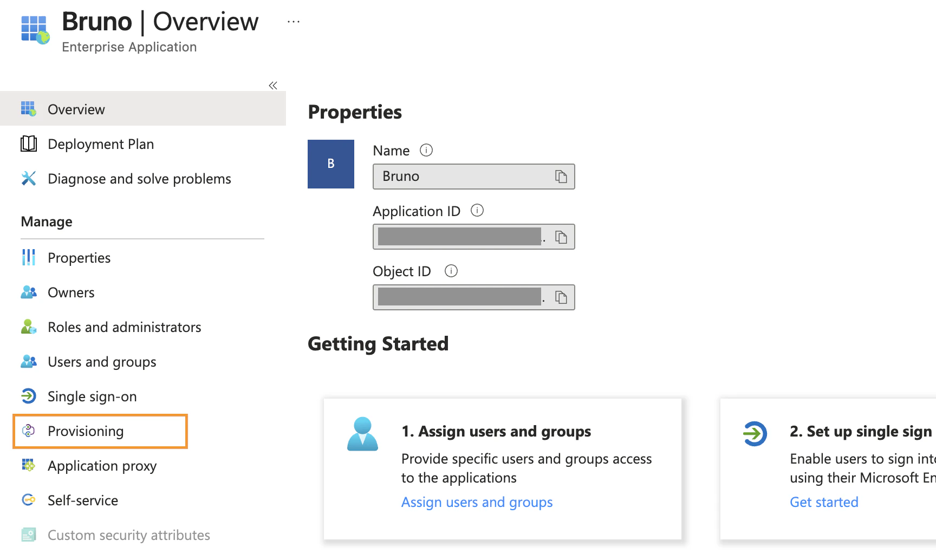Screen dimensions: 936x560
Task: Select Roles and administrators
Action: (124, 327)
